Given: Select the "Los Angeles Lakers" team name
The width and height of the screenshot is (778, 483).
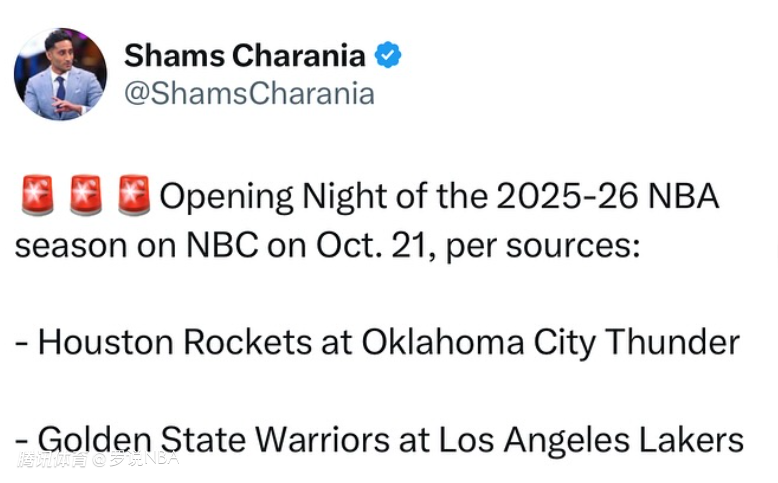Looking at the screenshot, I should (x=594, y=440).
